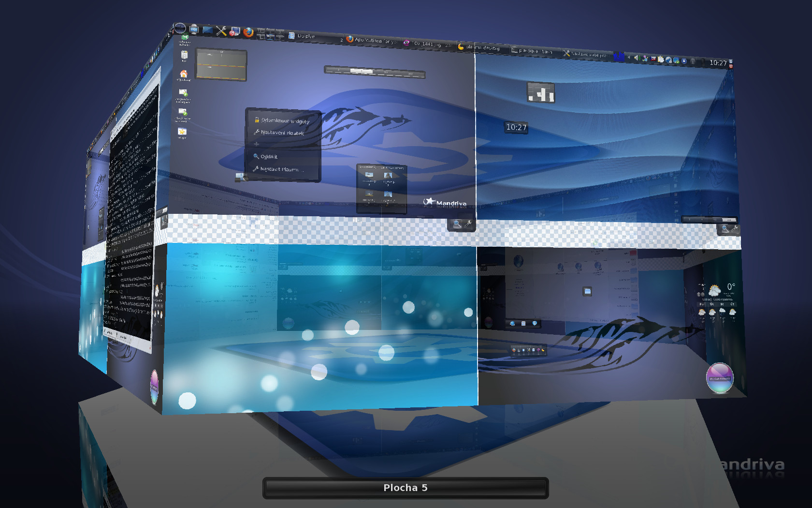The width and height of the screenshot is (812, 508).
Task: Select Nastavení zkratek in context menu
Action: 282,133
